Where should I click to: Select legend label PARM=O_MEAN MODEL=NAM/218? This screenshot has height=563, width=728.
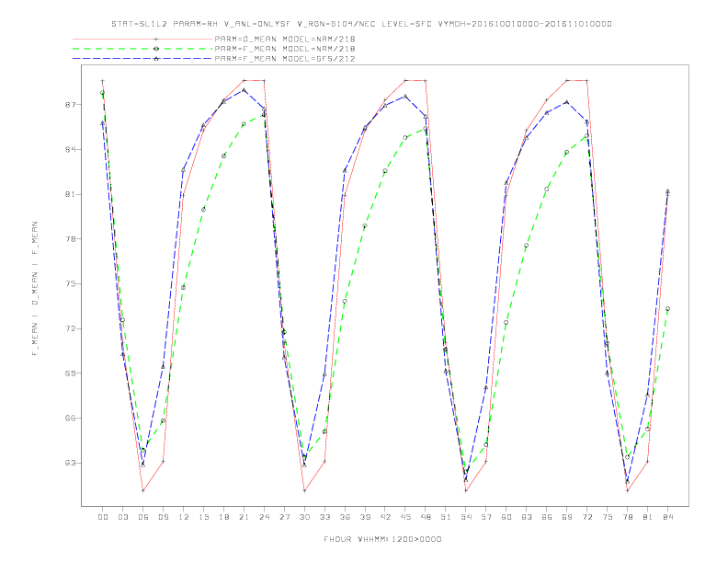[x=285, y=39]
